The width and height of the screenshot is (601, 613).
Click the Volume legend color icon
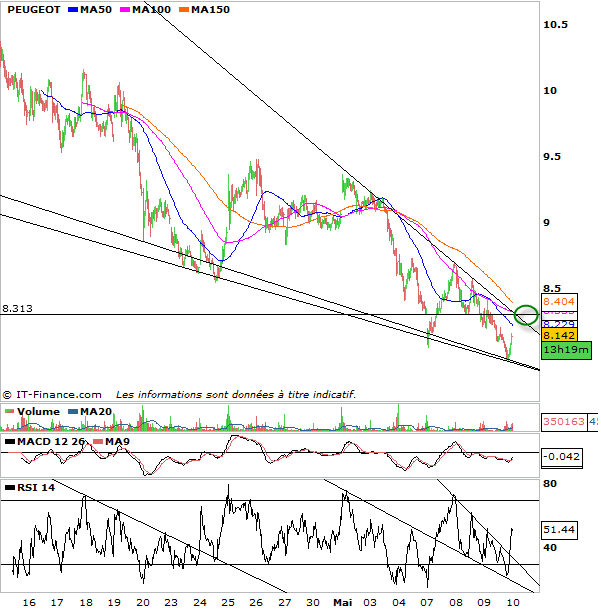[10, 411]
